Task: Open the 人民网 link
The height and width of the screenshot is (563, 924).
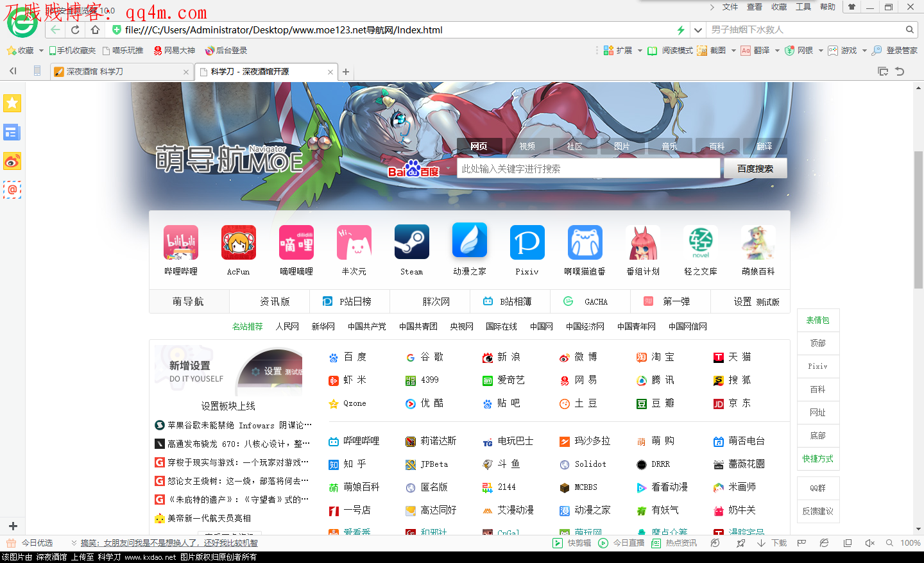Action: click(x=287, y=326)
